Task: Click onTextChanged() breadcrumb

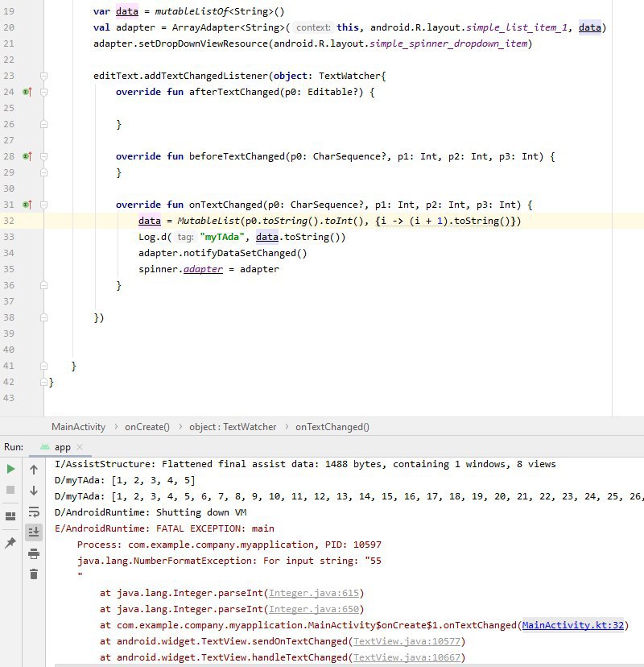Action: pos(332,427)
